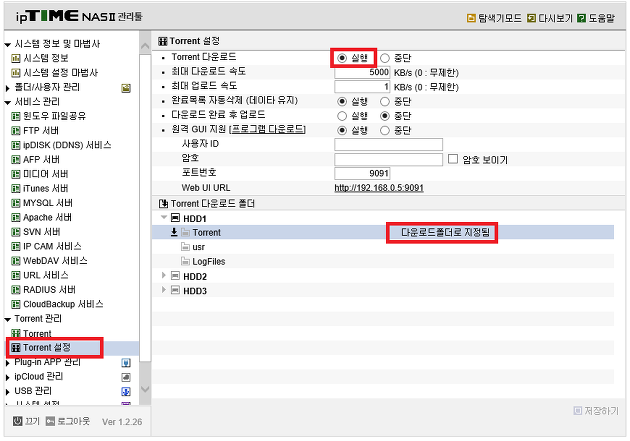Open the 도움말 help icon
The height and width of the screenshot is (441, 630).
(x=581, y=18)
